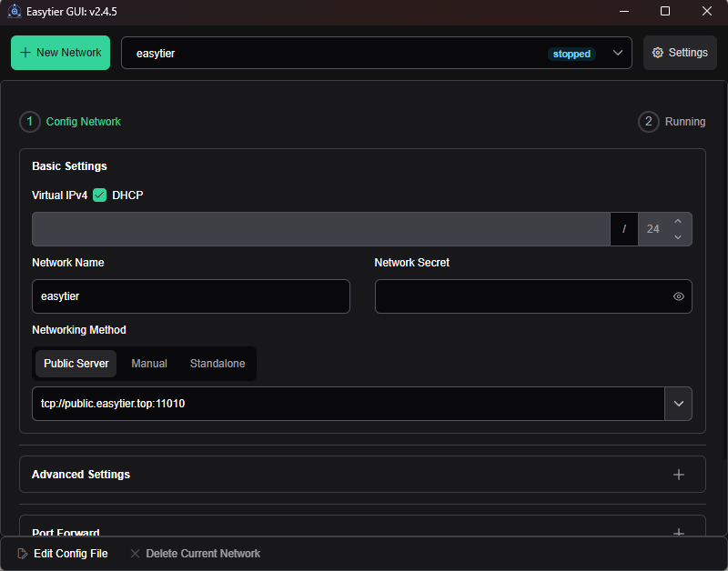Click step 1 Config Network circle

click(x=29, y=122)
